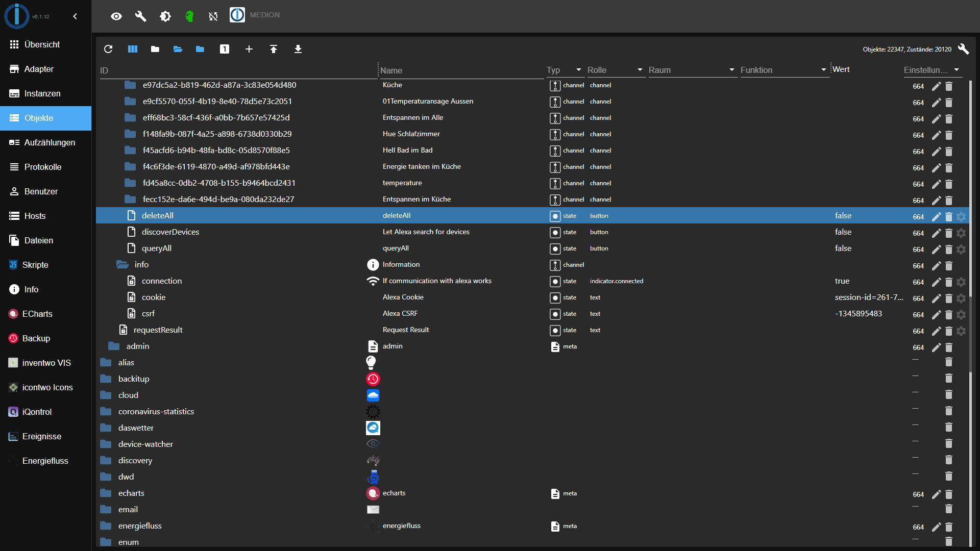Click the refresh objects tree icon
Viewport: 980px width, 551px height.
pyautogui.click(x=108, y=49)
